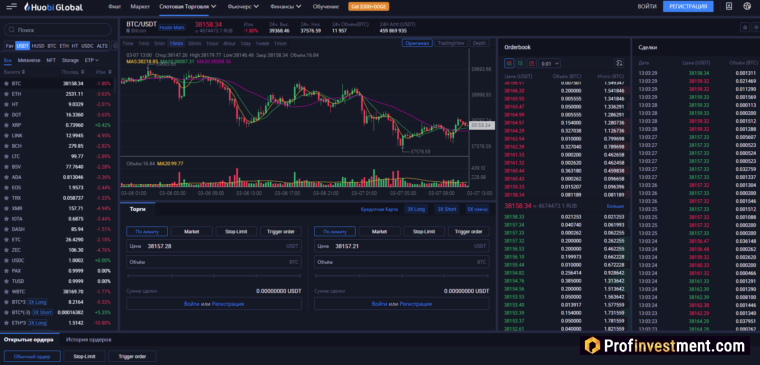Favorite LINK with its star icon
The width and height of the screenshot is (760, 365).
click(6, 136)
